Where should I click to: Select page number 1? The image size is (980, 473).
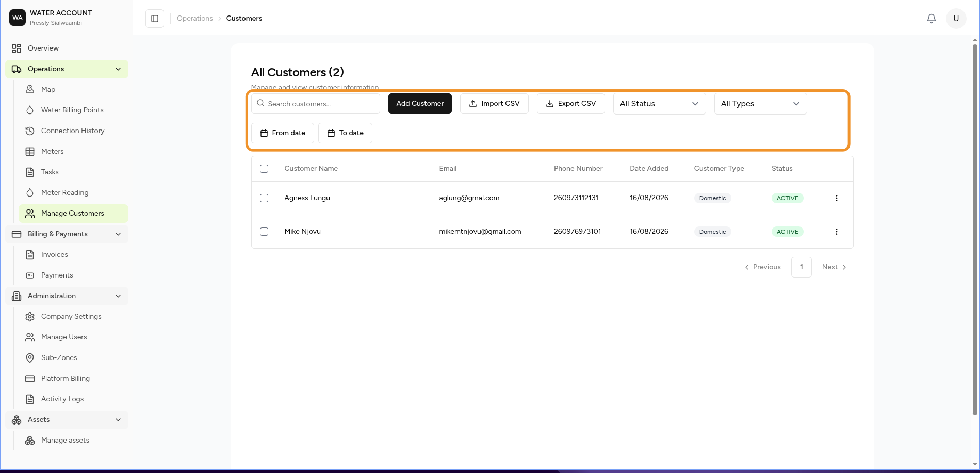(x=802, y=267)
